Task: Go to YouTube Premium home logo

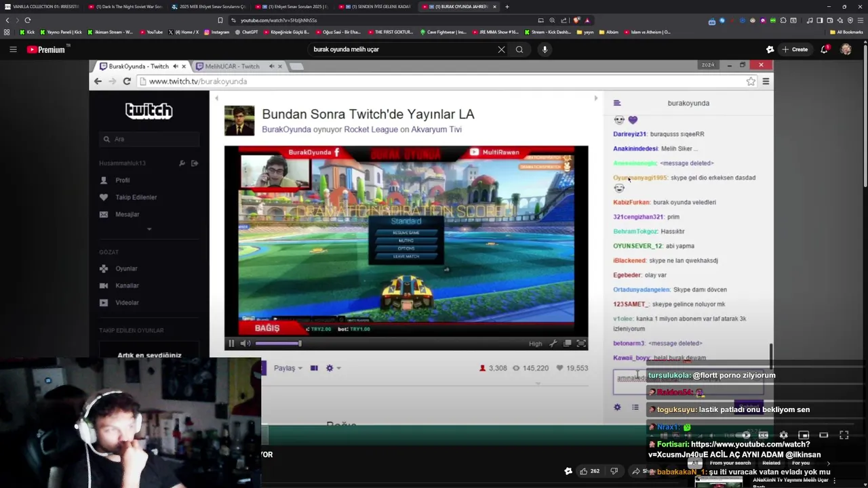Action: (46, 49)
